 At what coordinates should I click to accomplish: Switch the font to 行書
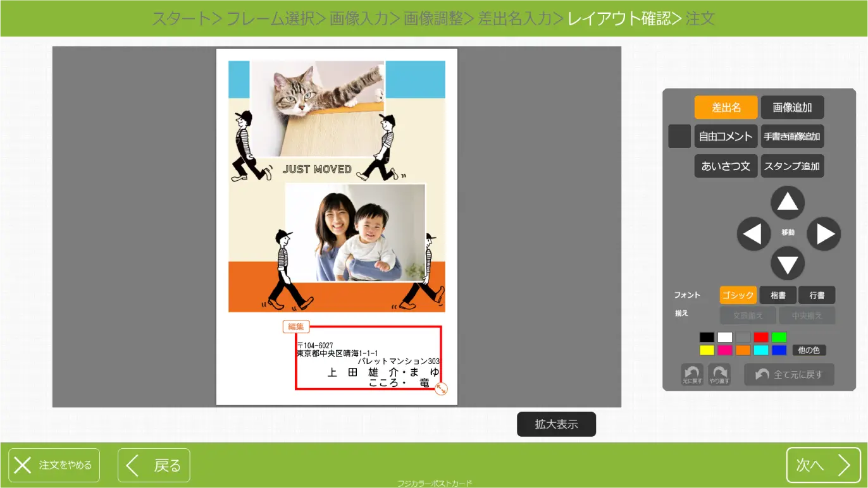click(817, 295)
